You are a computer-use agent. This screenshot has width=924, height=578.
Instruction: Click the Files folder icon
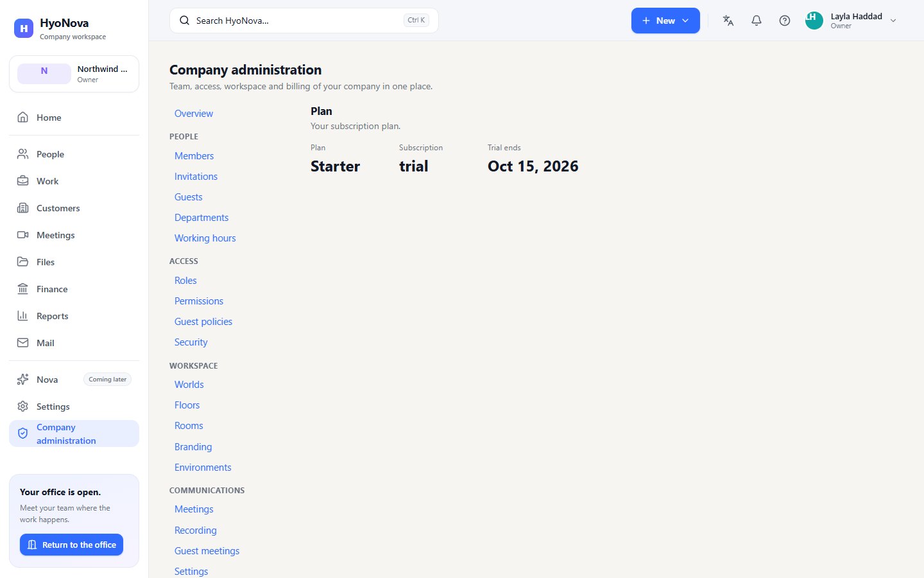(x=23, y=262)
